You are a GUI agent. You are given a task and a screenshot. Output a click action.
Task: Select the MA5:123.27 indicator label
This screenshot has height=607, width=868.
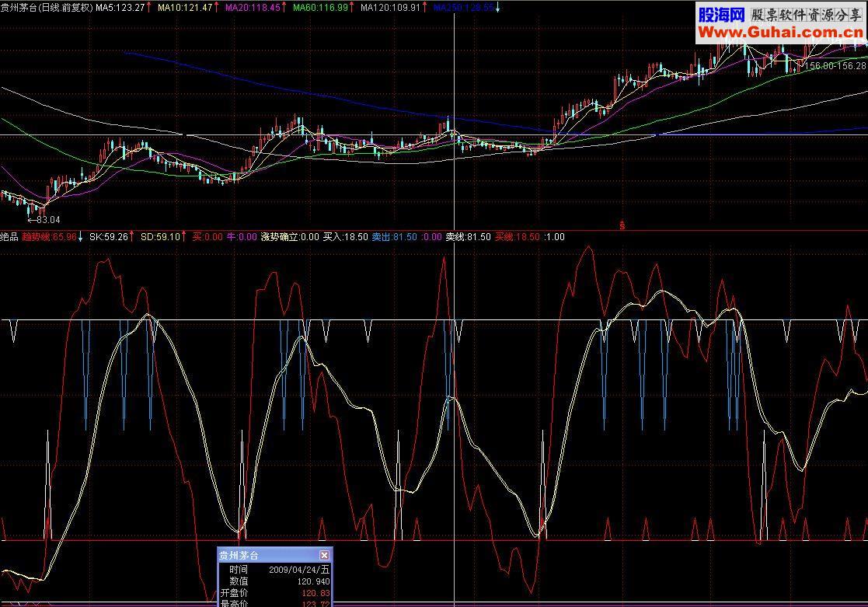click(x=120, y=7)
